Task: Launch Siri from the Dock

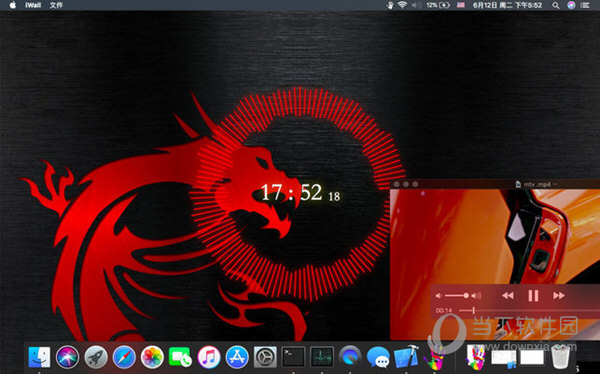Action: (67, 357)
